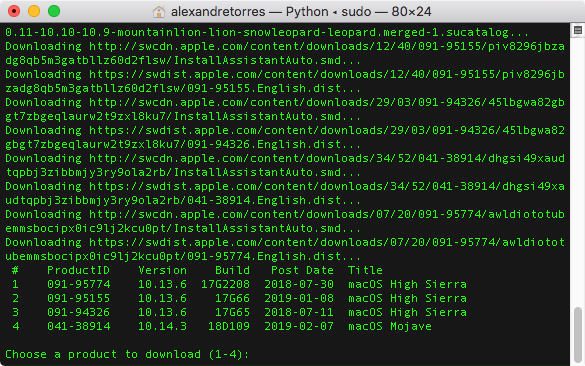
Task: Click ProductID 091-94326 in row 3
Action: tap(79, 312)
